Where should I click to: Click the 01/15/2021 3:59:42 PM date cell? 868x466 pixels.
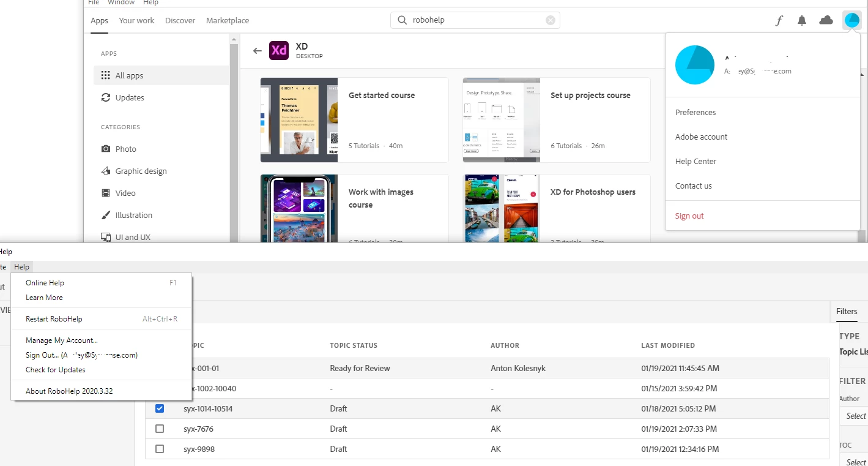[679, 389]
